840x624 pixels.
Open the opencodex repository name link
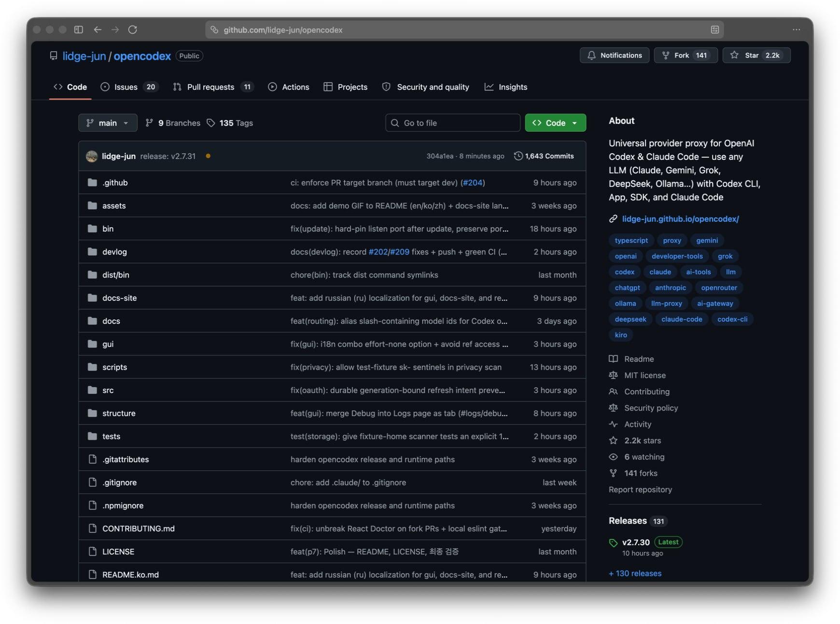coord(142,56)
